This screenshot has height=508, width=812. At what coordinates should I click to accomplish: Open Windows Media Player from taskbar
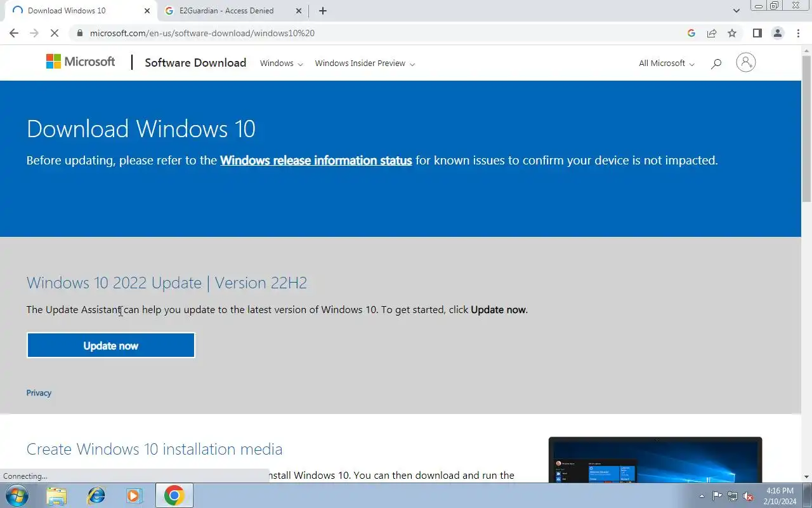(x=134, y=495)
